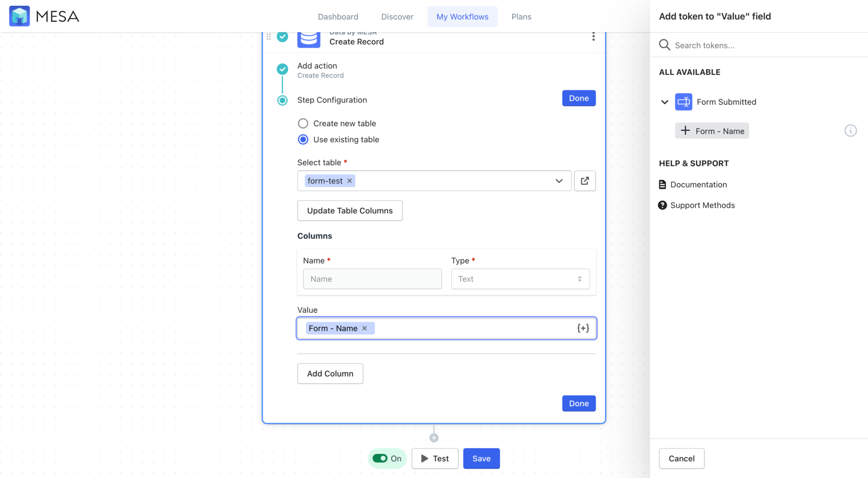Open form-test table in new tab
868x478 pixels.
(x=585, y=180)
